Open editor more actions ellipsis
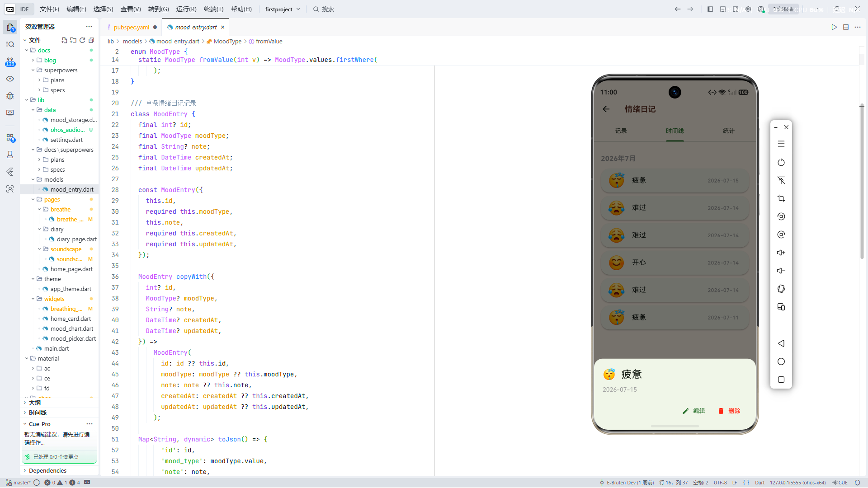 858,27
